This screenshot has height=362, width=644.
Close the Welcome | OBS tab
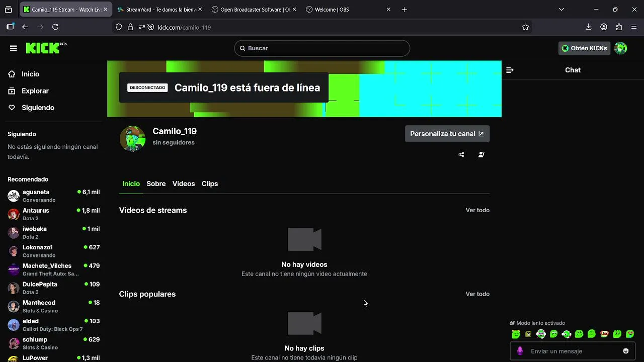[388, 10]
